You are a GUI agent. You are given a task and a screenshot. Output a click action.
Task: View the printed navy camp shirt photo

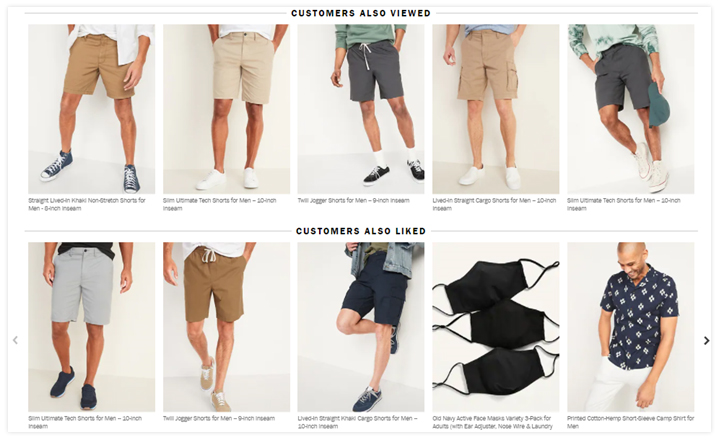pos(631,327)
